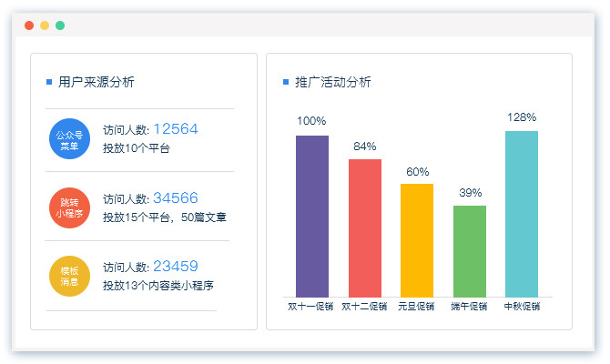Select the purple 双十一促销 bar
Viewport: 610px width, 364px height.
click(x=312, y=216)
